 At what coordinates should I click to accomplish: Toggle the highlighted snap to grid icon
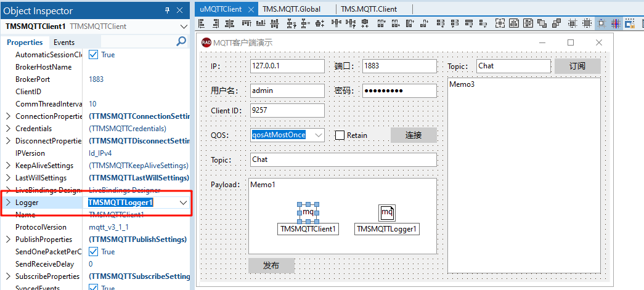(x=601, y=23)
